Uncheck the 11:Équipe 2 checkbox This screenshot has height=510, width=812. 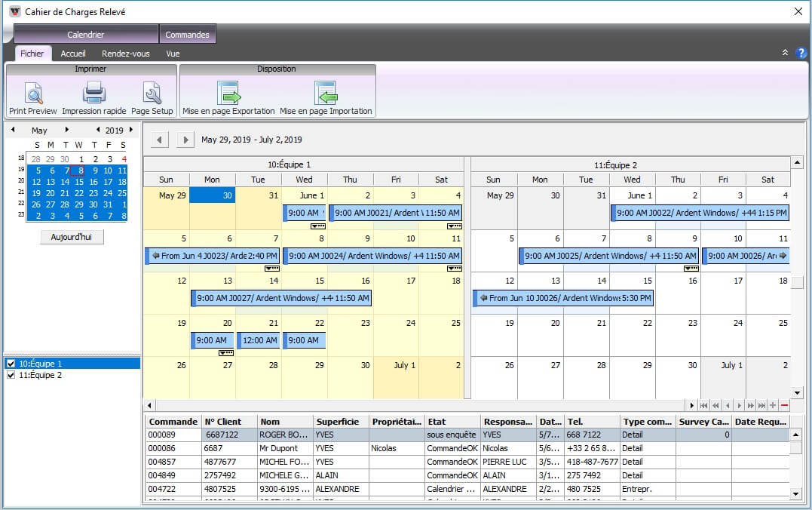(x=11, y=375)
